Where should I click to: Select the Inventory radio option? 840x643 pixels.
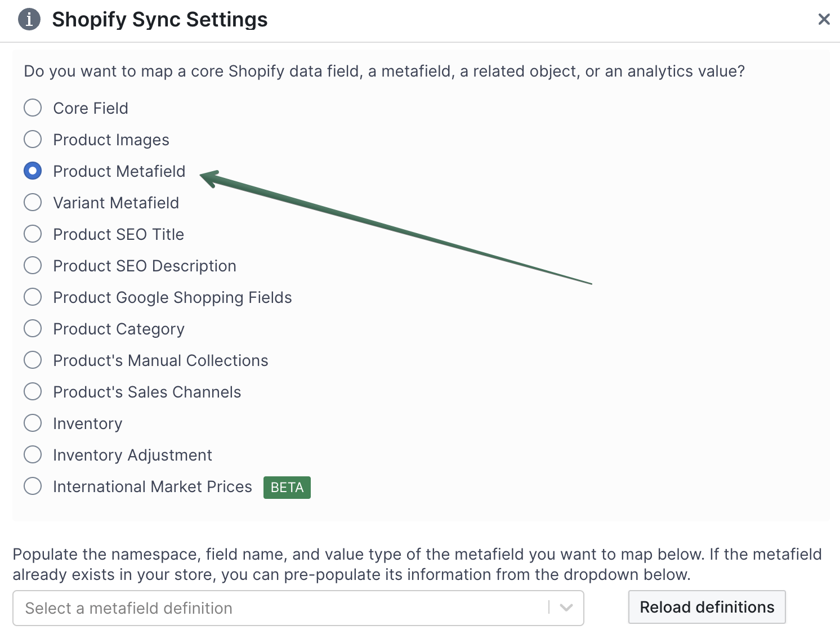(33, 423)
